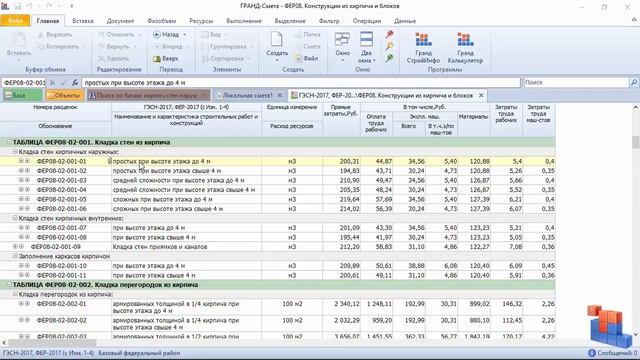Select row ФЕР08-02-002-01

[x=278, y=307]
